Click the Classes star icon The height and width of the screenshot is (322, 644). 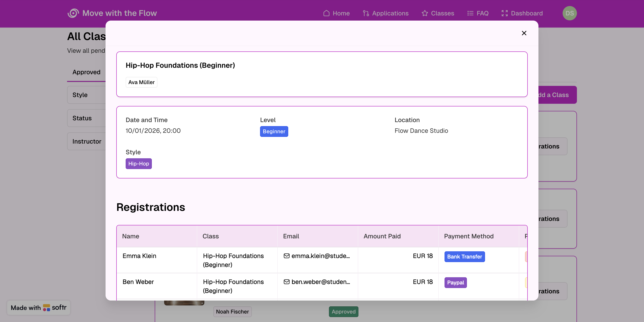pos(424,13)
